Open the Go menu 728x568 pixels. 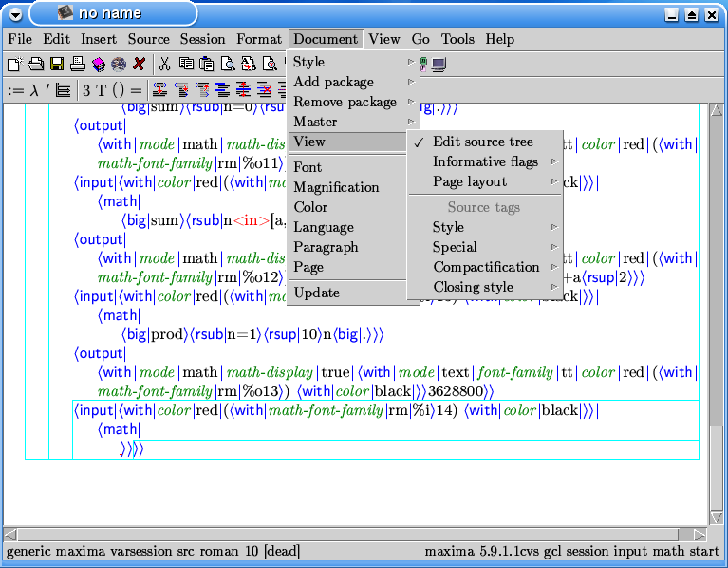(420, 39)
